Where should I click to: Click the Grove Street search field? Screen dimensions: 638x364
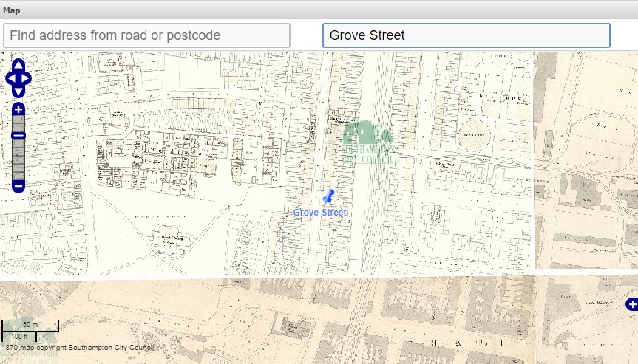pos(466,35)
